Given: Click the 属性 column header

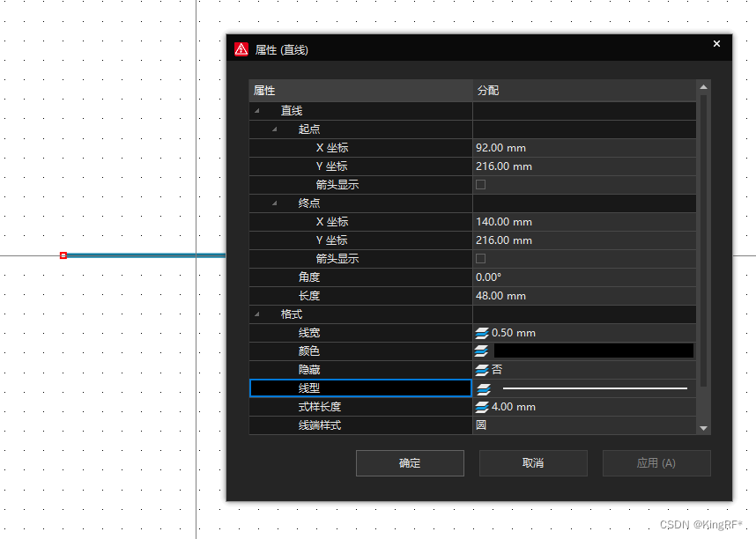Looking at the screenshot, I should (x=360, y=91).
